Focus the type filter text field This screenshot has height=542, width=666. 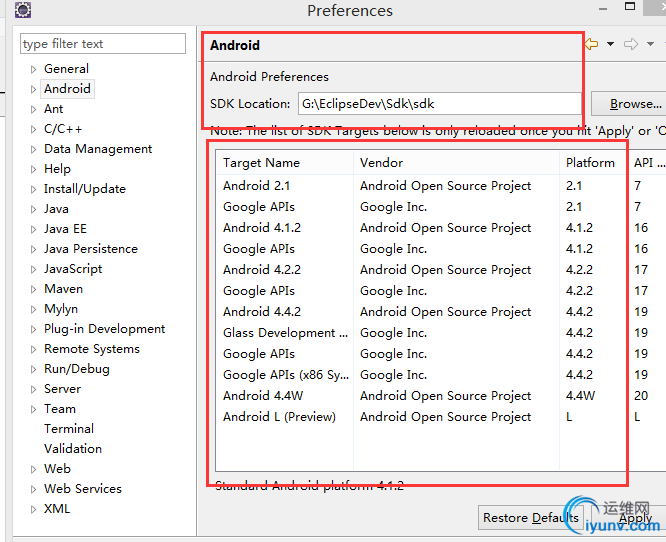[x=103, y=44]
